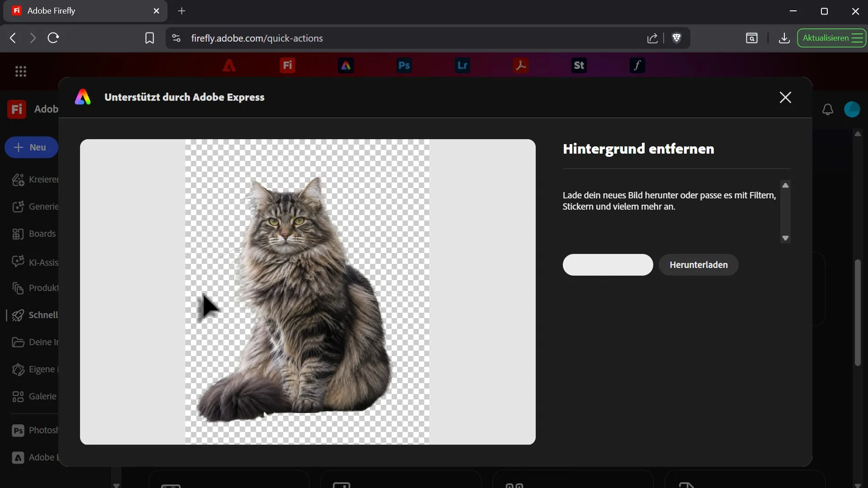The width and height of the screenshot is (868, 488).
Task: Open the apps grid menu icon
Action: tap(21, 71)
